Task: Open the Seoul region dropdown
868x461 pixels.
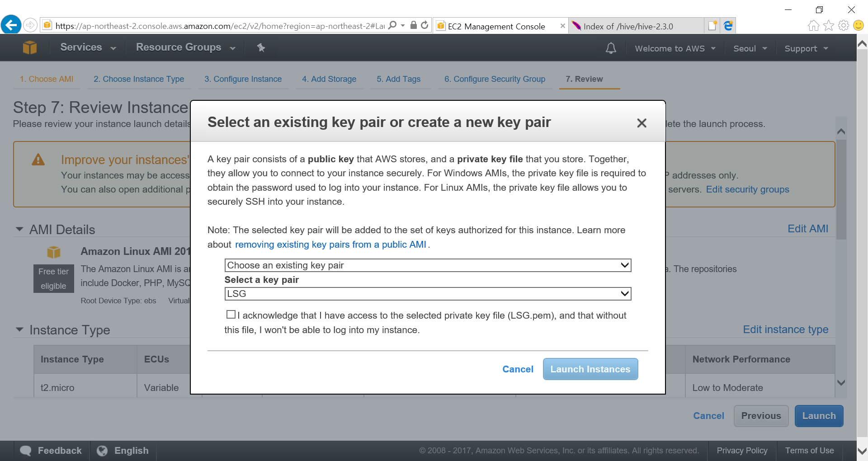Action: (750, 48)
